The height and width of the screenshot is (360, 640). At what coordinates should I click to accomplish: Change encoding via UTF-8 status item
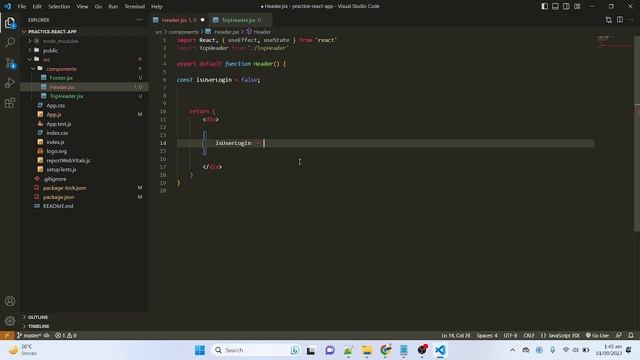510,336
